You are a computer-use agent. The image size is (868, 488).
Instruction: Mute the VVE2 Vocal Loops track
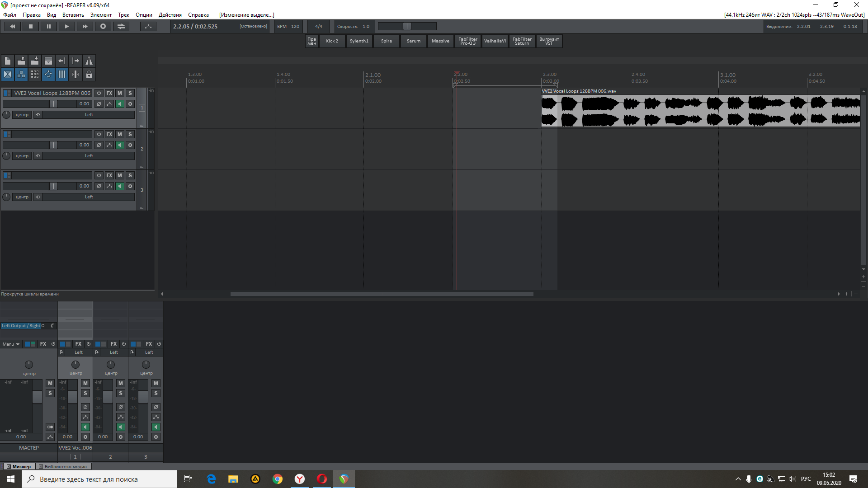coord(120,93)
